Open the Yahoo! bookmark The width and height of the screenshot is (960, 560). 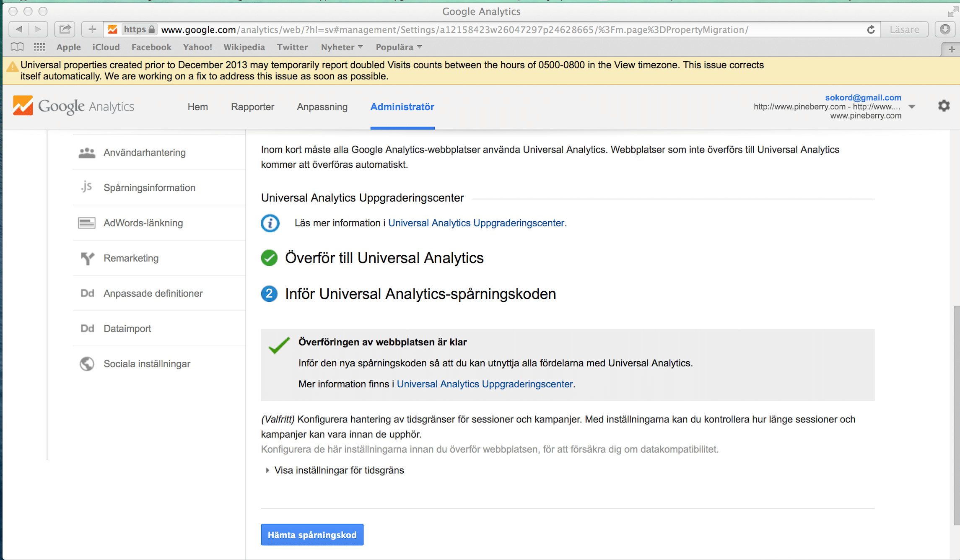pos(197,47)
